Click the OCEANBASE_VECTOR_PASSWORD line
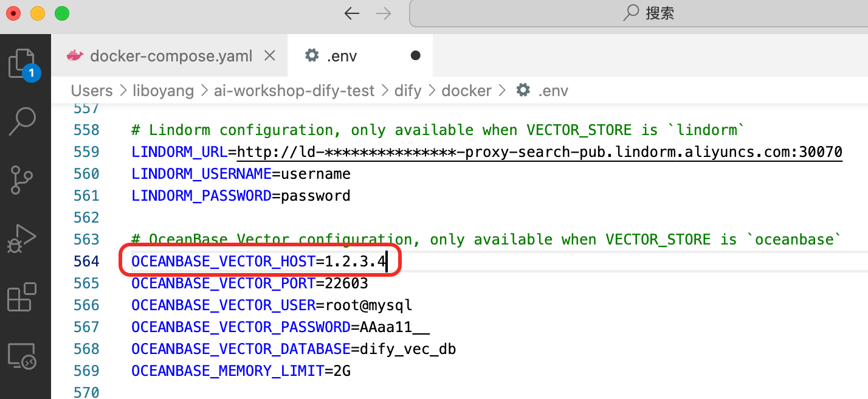 (280, 327)
